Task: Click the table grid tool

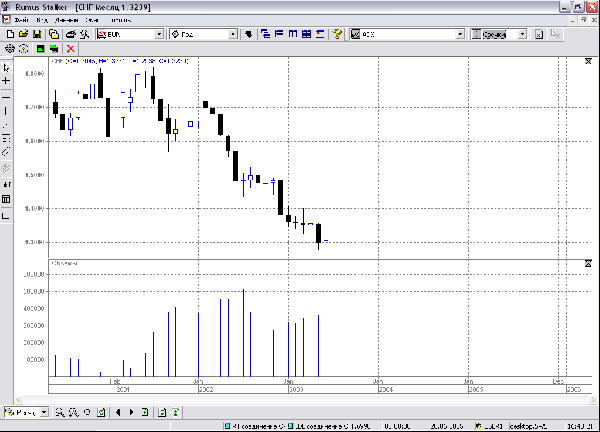Action: 6,199
